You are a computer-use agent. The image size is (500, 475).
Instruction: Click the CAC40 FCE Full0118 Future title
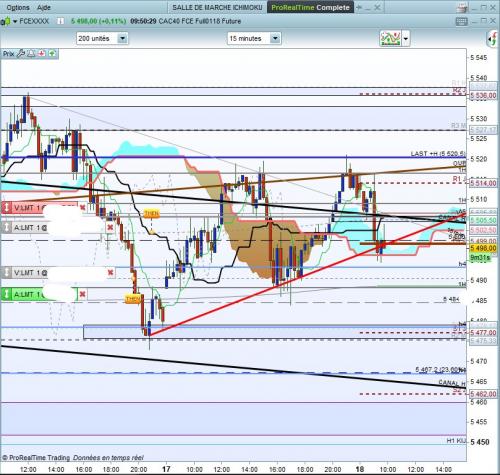pyautogui.click(x=200, y=21)
